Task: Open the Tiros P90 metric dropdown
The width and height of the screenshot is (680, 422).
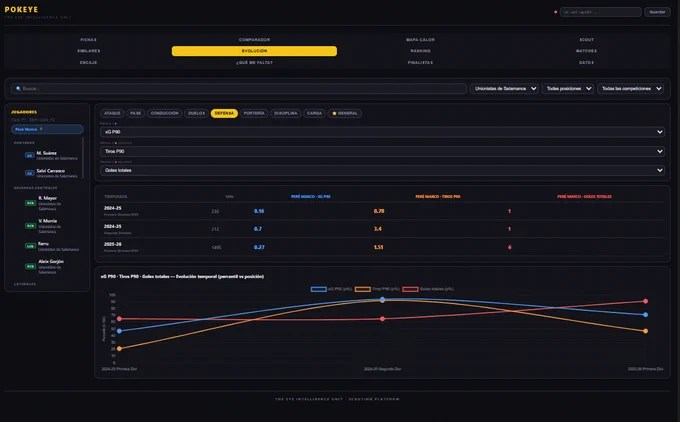Action: pos(382,151)
